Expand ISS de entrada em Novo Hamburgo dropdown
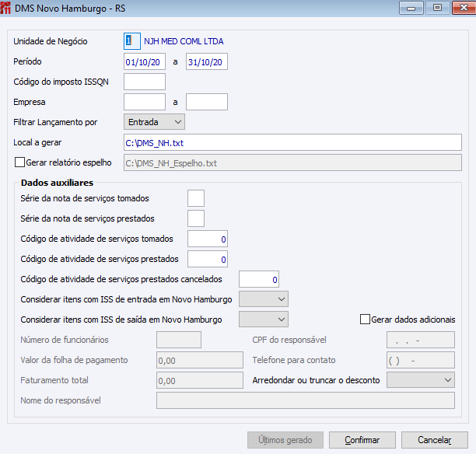This screenshot has height=454, width=476. coord(264,299)
